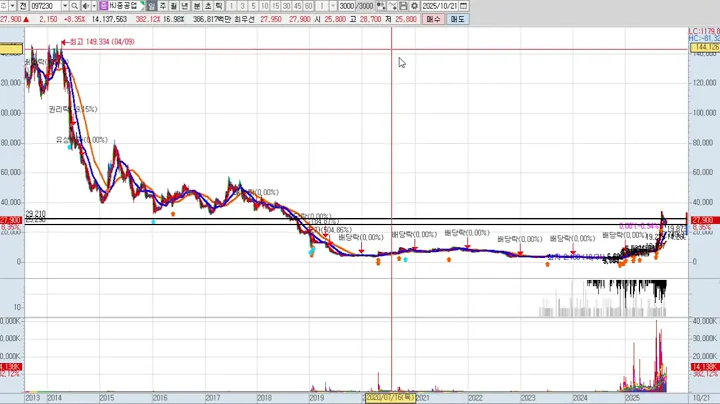Click the 최고 149,334 (04/09) label

click(102, 42)
